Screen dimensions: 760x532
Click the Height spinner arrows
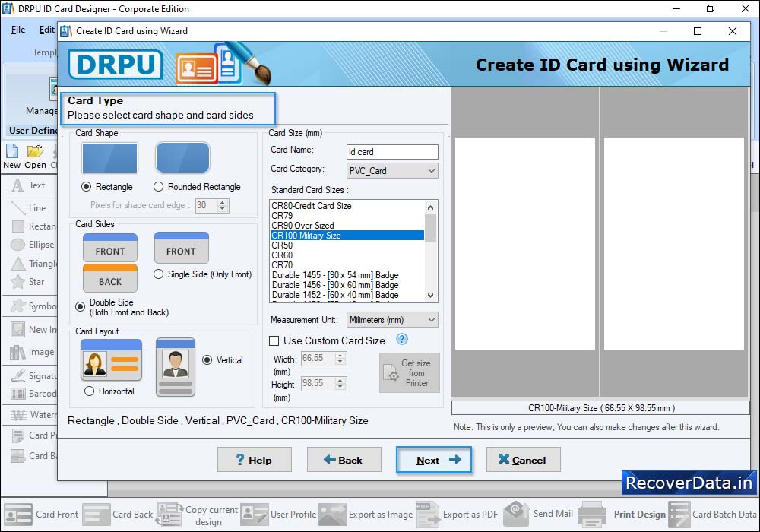(340, 384)
